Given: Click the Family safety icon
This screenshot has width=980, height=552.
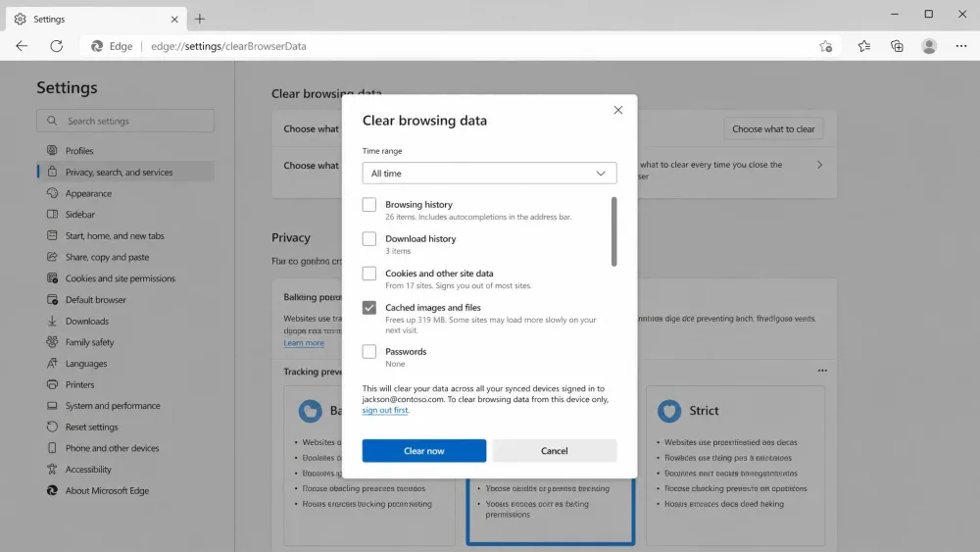Looking at the screenshot, I should 52,342.
